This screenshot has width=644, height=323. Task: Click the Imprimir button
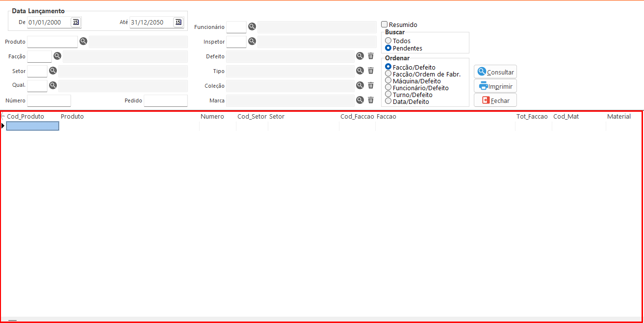tap(495, 86)
